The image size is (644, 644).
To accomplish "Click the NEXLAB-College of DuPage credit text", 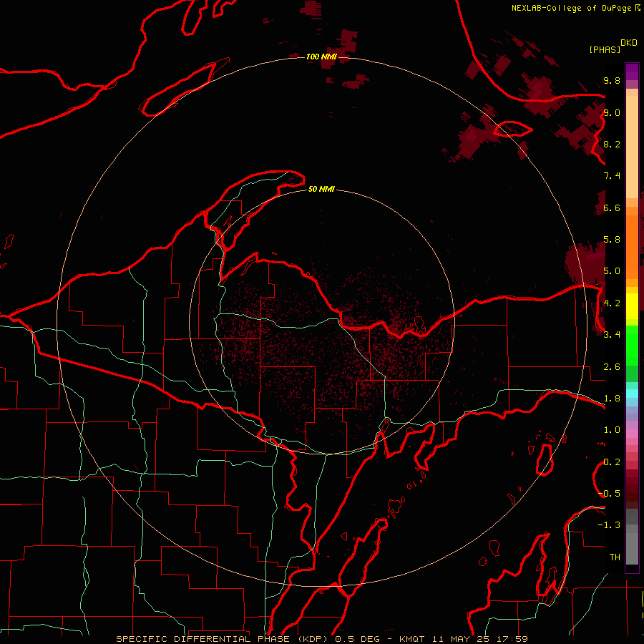I will 572,8.
